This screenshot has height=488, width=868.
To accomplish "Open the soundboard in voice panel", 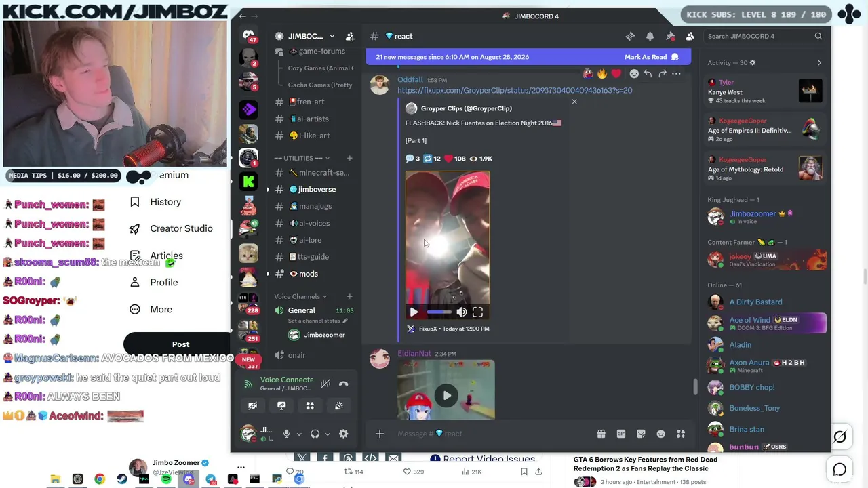I will [339, 405].
